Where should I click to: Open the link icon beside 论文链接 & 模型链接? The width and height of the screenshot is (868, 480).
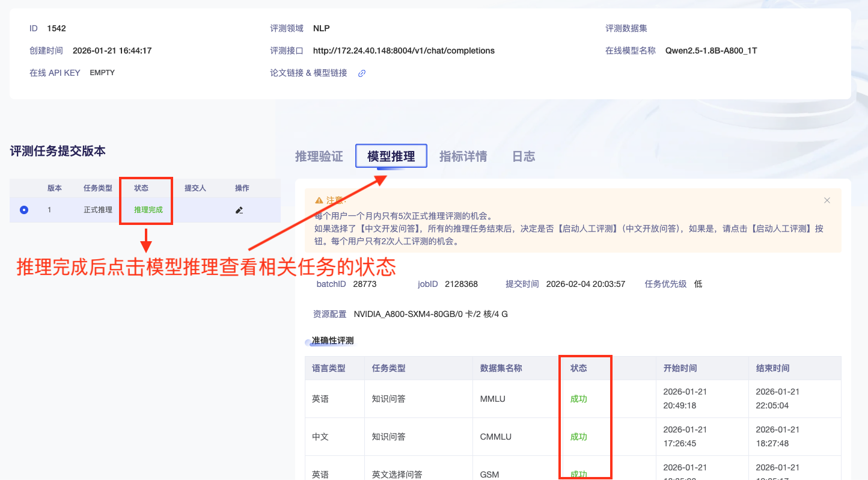(361, 73)
